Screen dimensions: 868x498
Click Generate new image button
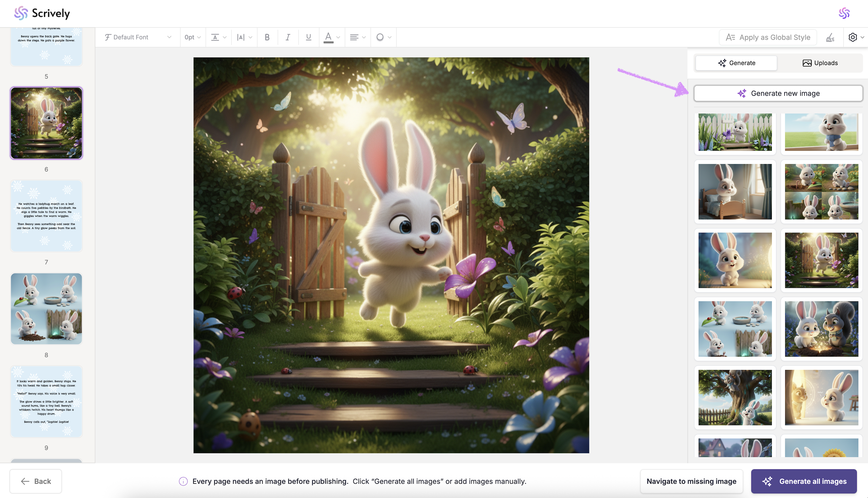point(778,93)
